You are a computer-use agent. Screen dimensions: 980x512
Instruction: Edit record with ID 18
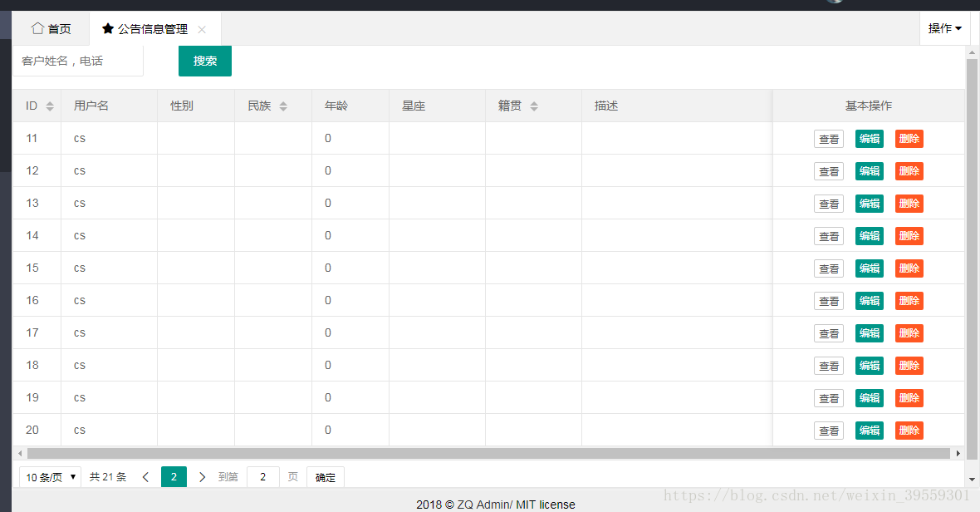870,366
